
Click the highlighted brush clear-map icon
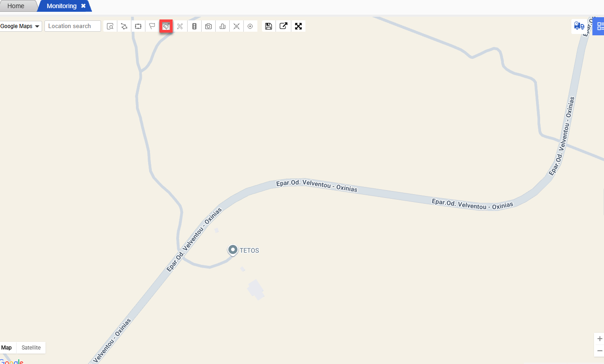coord(166,26)
